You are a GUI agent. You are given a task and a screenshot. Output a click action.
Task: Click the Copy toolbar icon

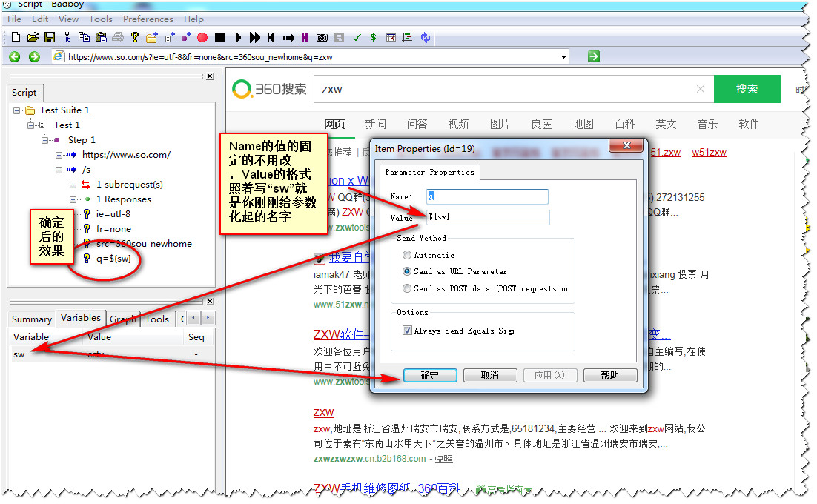click(x=83, y=37)
